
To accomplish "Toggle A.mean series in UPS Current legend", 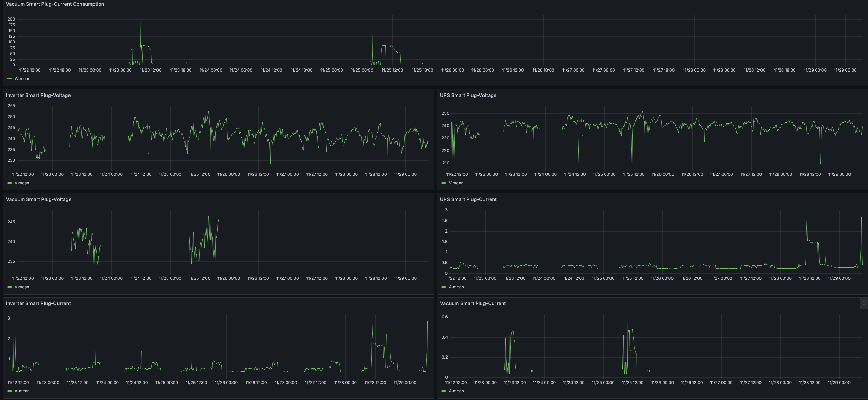I will click(x=456, y=287).
